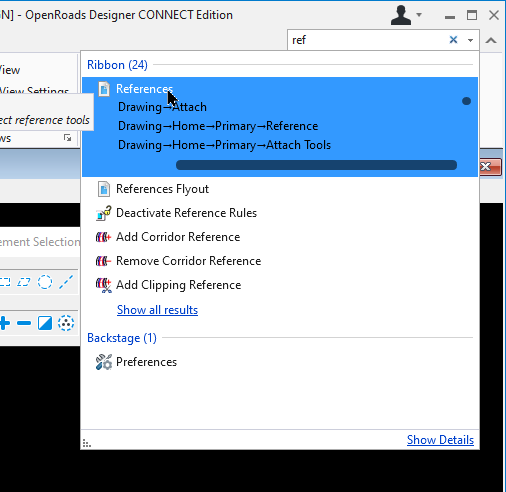The width and height of the screenshot is (506, 492).
Task: Select the circle selection mode icon
Action: [x=45, y=282]
